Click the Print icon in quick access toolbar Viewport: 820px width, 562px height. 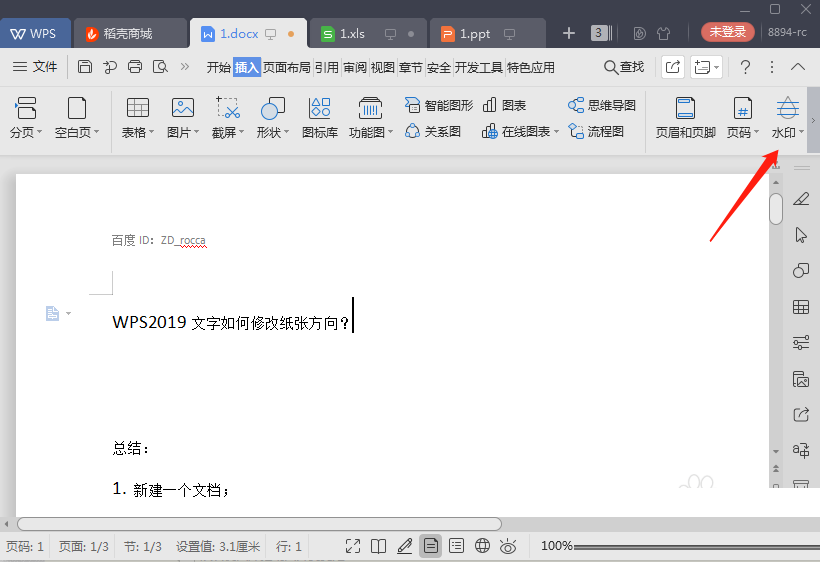coord(135,67)
